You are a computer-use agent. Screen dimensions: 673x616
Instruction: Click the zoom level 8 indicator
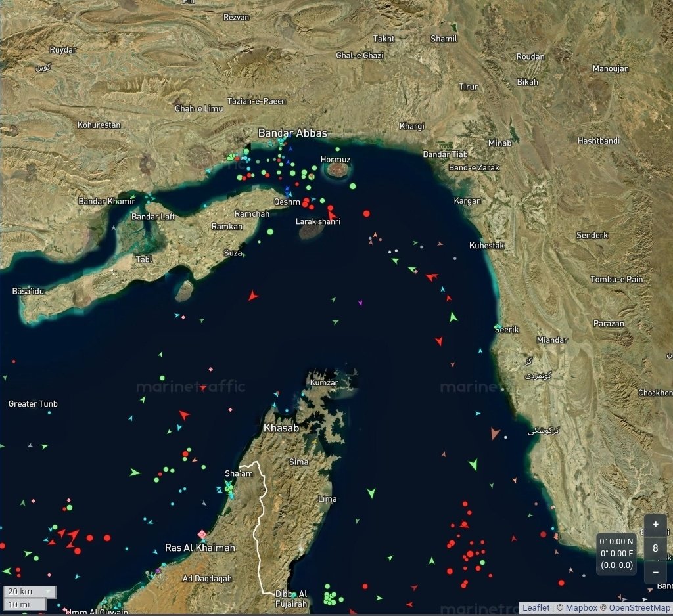coord(655,548)
